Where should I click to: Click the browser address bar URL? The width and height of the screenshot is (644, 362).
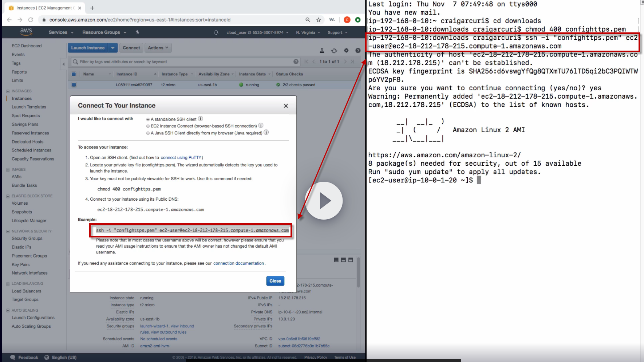140,20
